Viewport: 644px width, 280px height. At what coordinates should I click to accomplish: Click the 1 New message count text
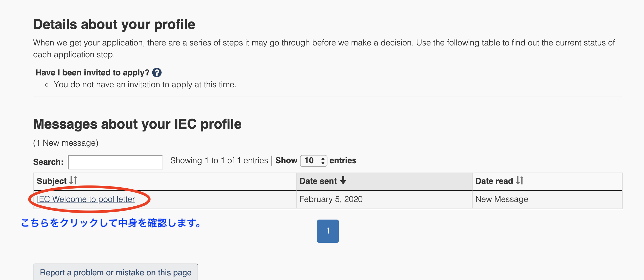[x=66, y=143]
